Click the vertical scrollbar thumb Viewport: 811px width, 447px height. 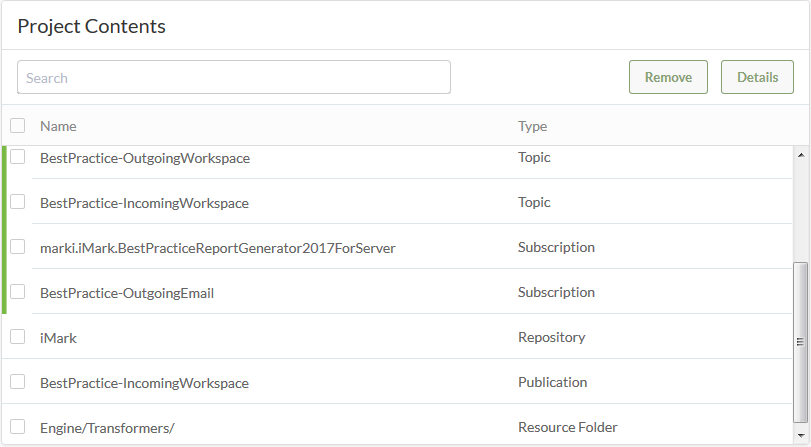click(x=801, y=342)
